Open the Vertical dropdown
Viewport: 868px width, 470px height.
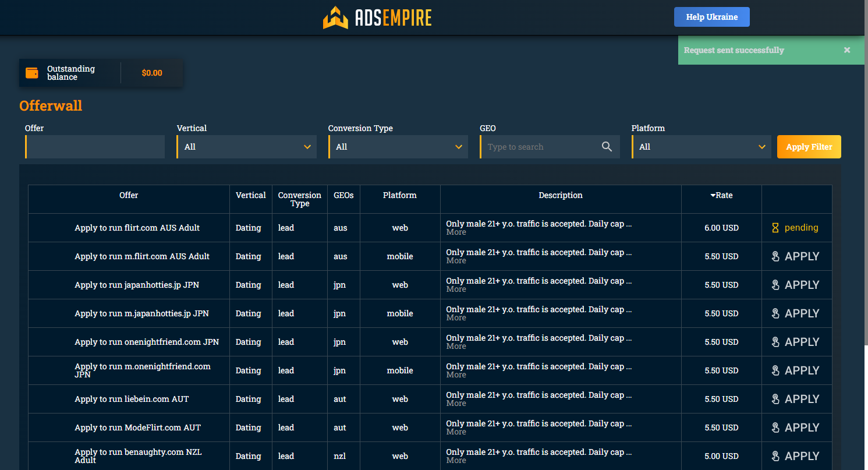tap(247, 147)
